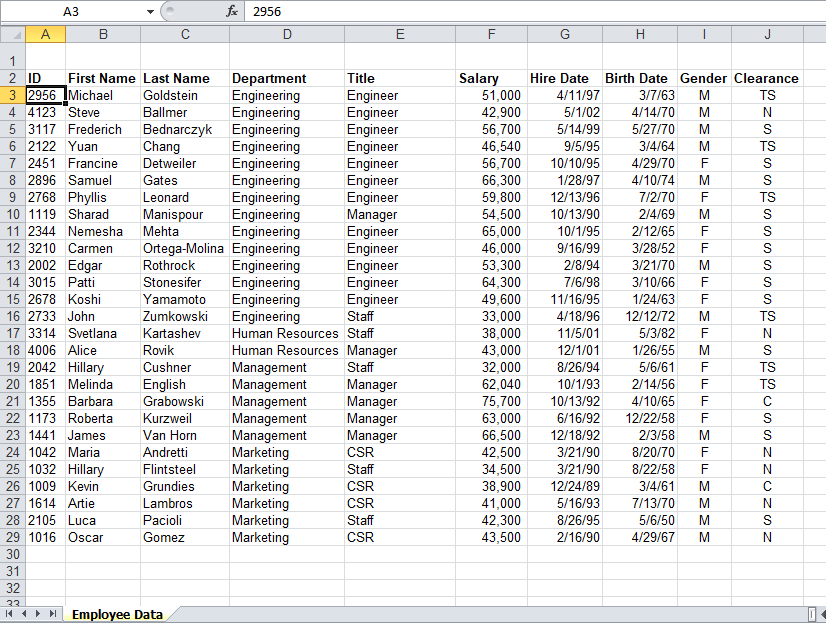This screenshot has height=623, width=826.
Task: Select column F header
Action: point(491,34)
